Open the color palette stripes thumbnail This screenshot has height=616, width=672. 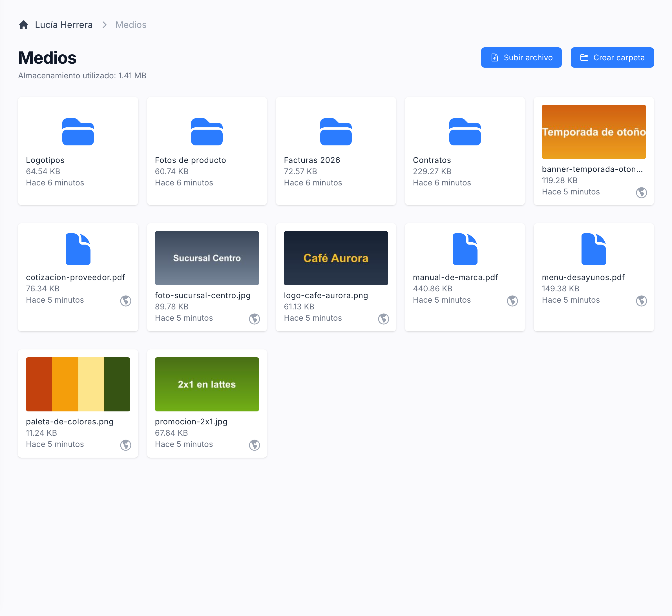coord(78,384)
